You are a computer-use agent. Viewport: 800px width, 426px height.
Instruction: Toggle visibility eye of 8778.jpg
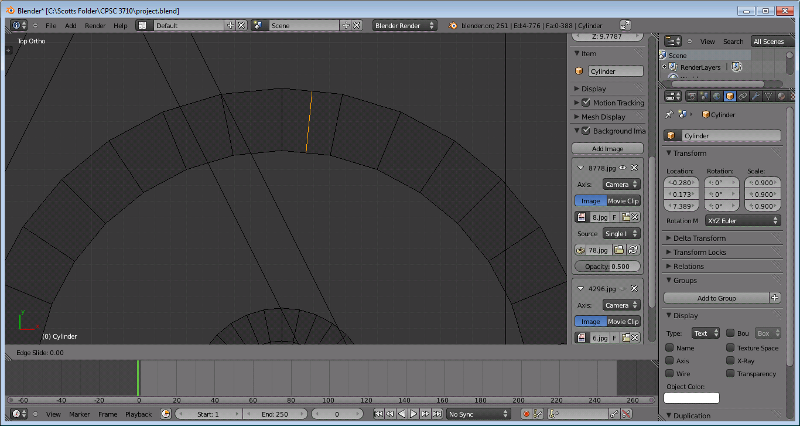coord(622,168)
